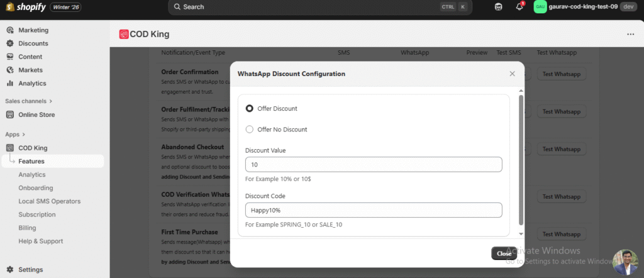The image size is (644, 278).
Task: Dismiss the dialog with the X icon
Action: pyautogui.click(x=512, y=74)
